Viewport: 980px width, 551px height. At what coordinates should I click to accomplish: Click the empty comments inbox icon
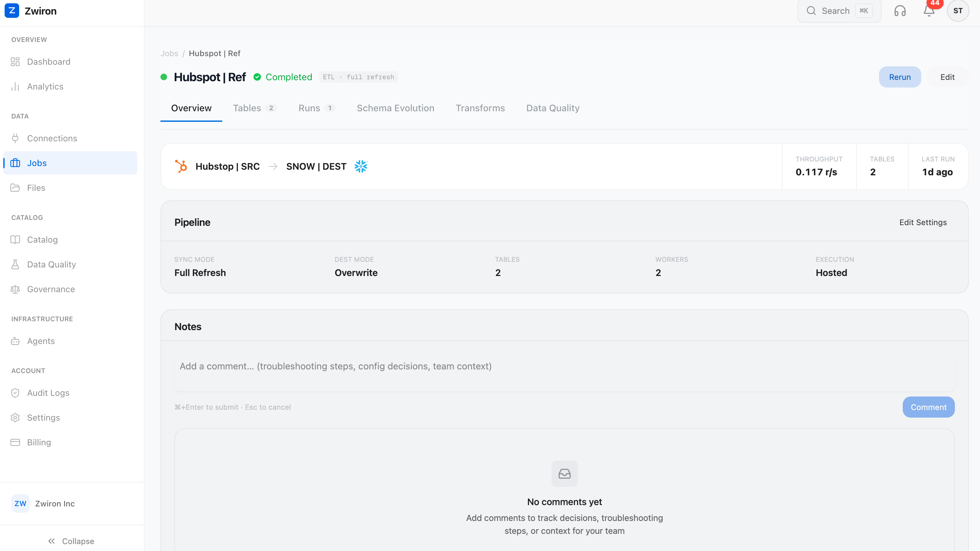coord(565,473)
